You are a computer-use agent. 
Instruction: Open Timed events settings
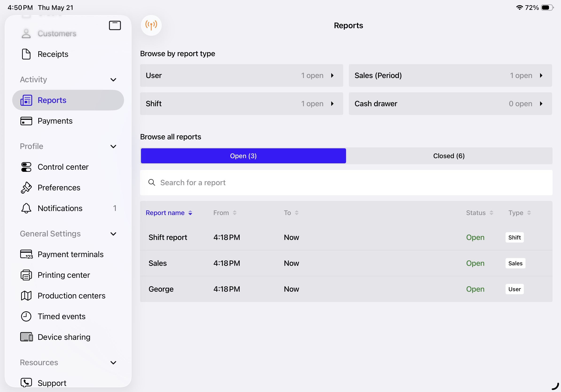coord(68,316)
